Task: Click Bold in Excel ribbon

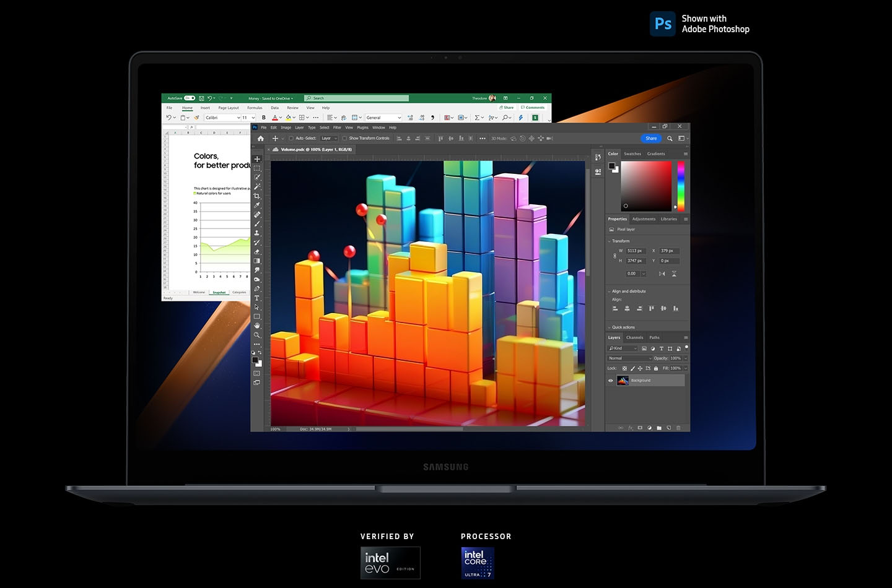Action: coord(264,118)
